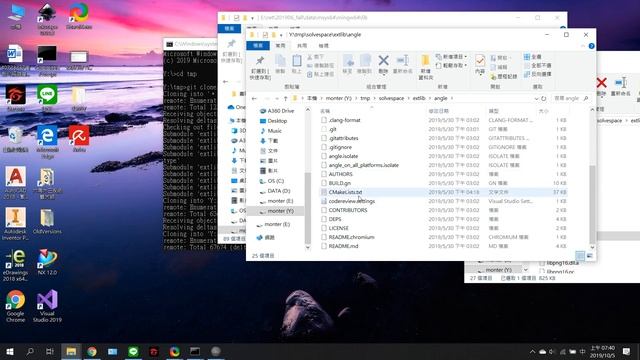This screenshot has height=360, width=640.
Task: Click the Windows Start button
Action: (x=10, y=351)
